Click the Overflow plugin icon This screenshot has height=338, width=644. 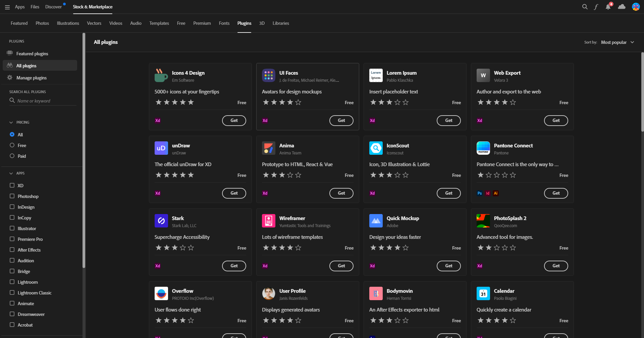click(161, 293)
